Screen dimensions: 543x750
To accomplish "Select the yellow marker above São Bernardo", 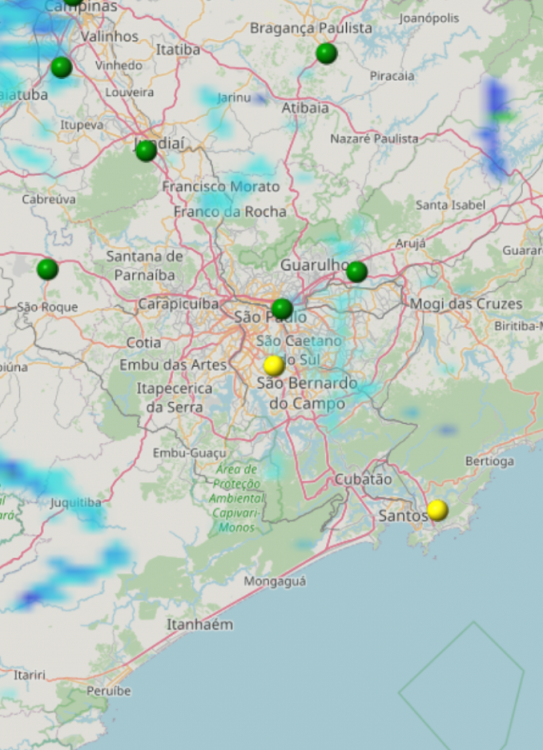I will coord(274,365).
